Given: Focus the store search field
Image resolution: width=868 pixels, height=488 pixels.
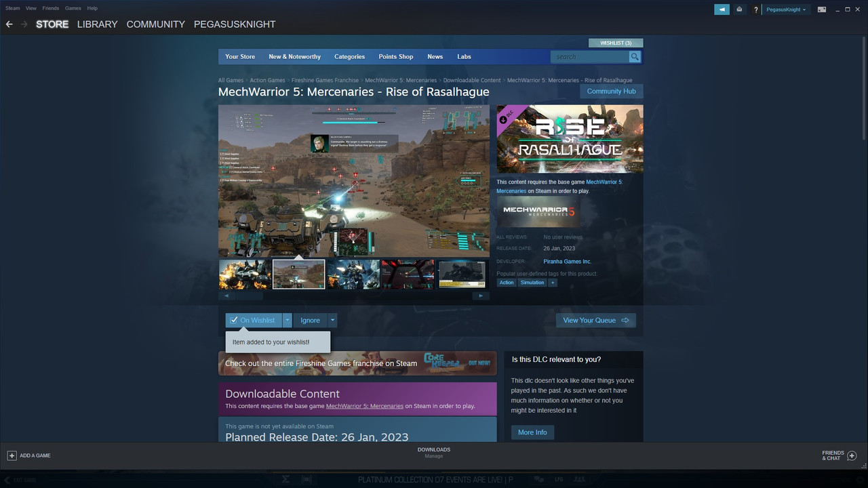Looking at the screenshot, I should tap(591, 57).
